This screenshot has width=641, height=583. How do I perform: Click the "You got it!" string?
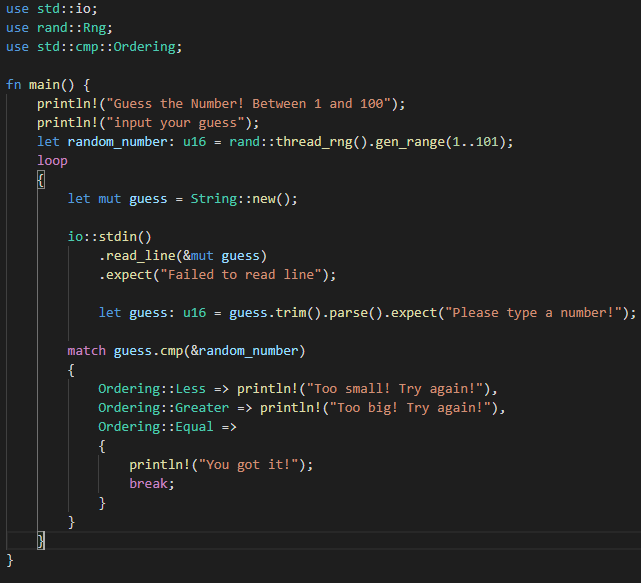249,465
